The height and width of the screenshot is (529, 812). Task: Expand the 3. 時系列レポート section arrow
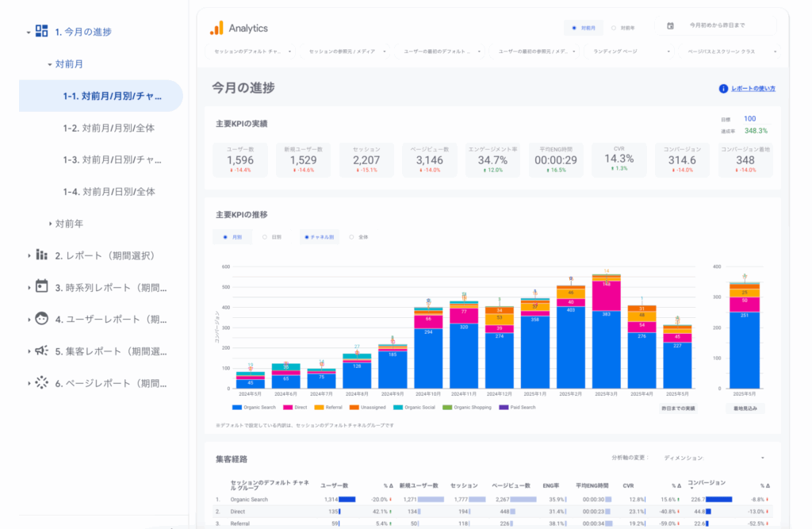(29, 288)
